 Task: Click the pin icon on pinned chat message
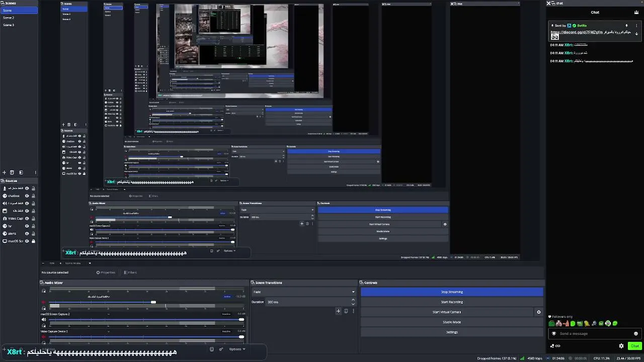tap(626, 26)
